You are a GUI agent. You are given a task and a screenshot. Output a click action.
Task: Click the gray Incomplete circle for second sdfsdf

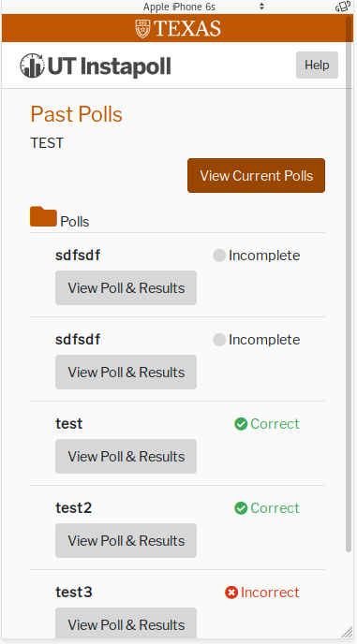tap(219, 340)
